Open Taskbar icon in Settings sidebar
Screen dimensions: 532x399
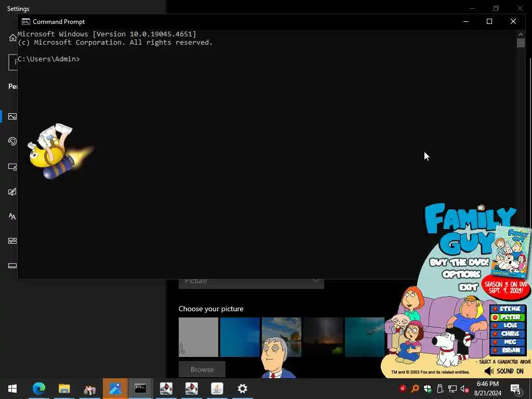pyautogui.click(x=12, y=265)
